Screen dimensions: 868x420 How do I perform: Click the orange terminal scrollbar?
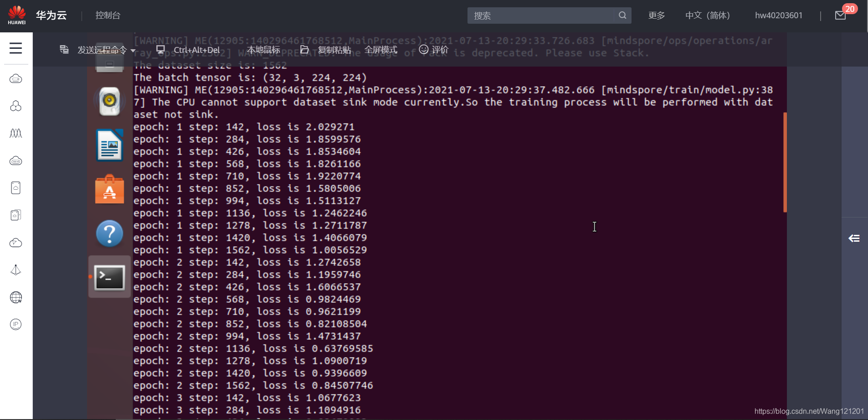click(x=785, y=162)
